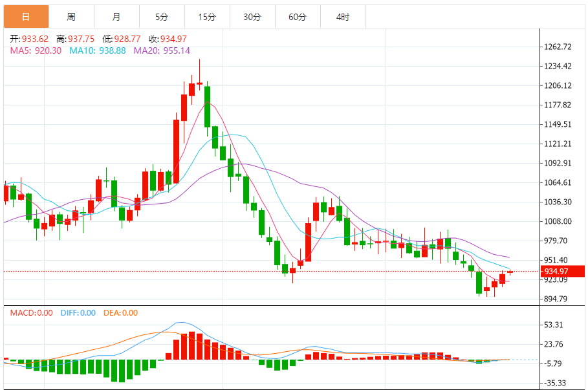Click the 1092.91 price axis label
Screen dimensions: 588x390
(558, 163)
